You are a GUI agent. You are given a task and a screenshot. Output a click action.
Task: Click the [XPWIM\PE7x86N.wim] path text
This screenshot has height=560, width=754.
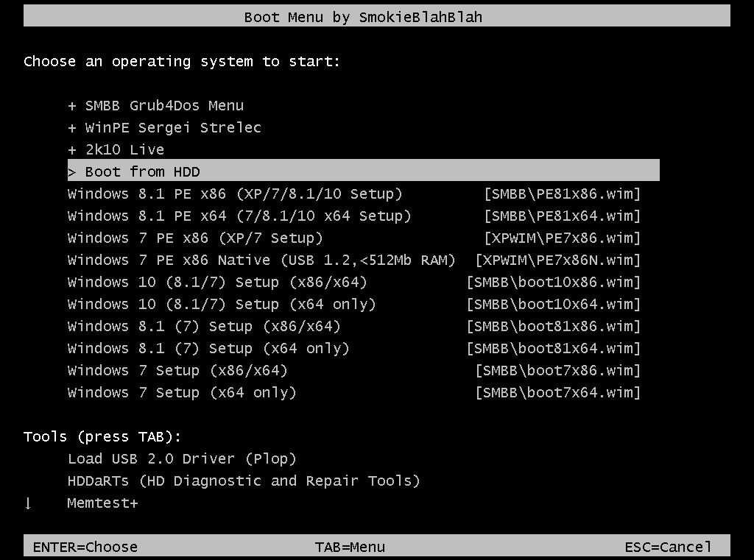click(558, 260)
